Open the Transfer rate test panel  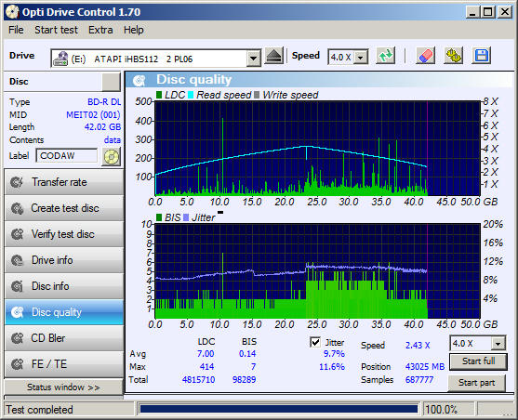[x=64, y=182]
